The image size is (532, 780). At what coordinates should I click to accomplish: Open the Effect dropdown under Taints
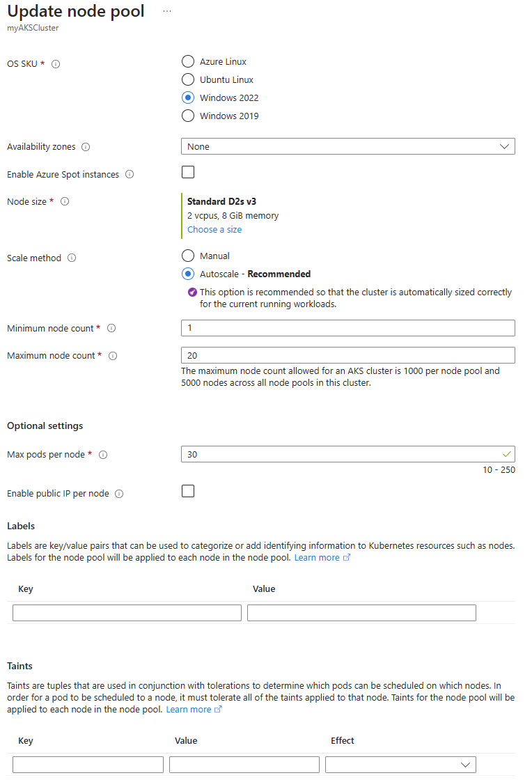pyautogui.click(x=400, y=764)
